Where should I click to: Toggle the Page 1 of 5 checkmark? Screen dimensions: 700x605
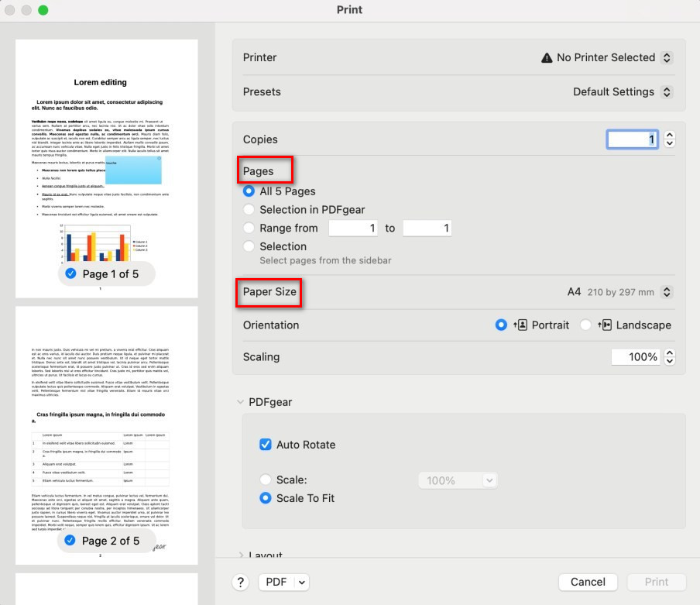click(70, 273)
